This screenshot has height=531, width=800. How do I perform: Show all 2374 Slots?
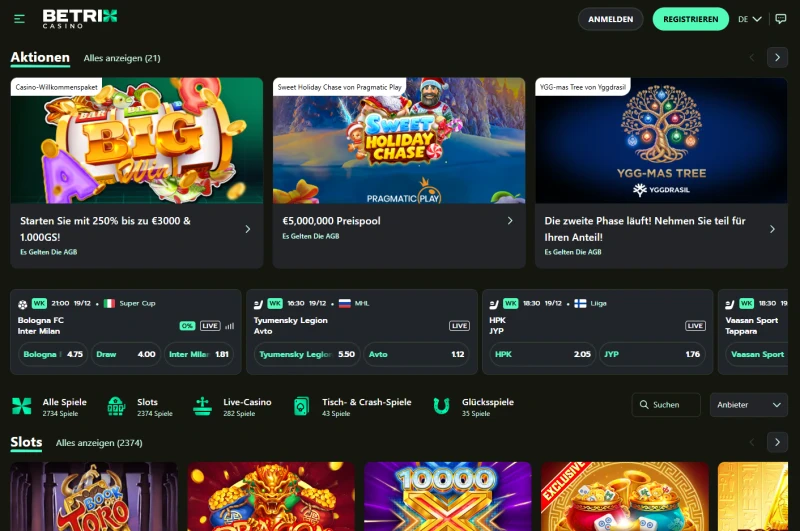(x=97, y=442)
